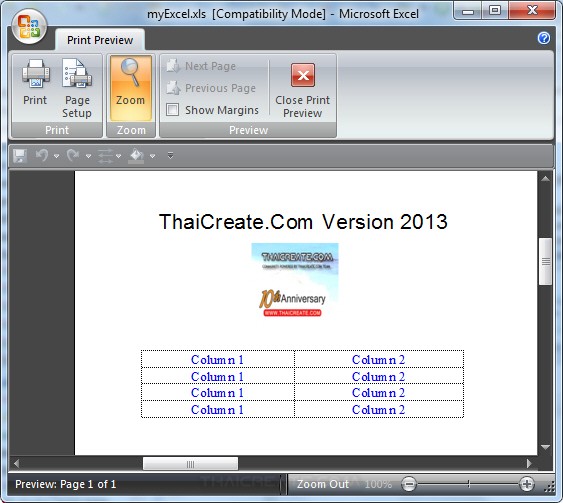563x503 pixels.
Task: Click the scroll down arrow
Action: coord(545,447)
